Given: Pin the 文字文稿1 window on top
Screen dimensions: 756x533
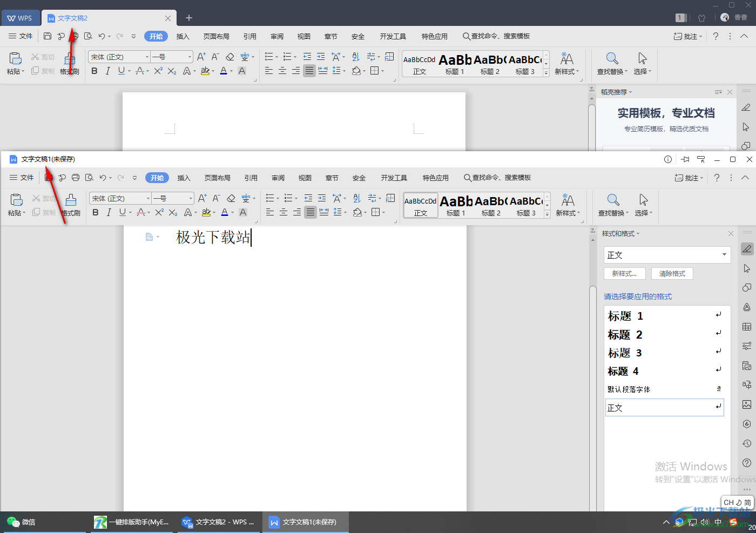Looking at the screenshot, I should 685,159.
